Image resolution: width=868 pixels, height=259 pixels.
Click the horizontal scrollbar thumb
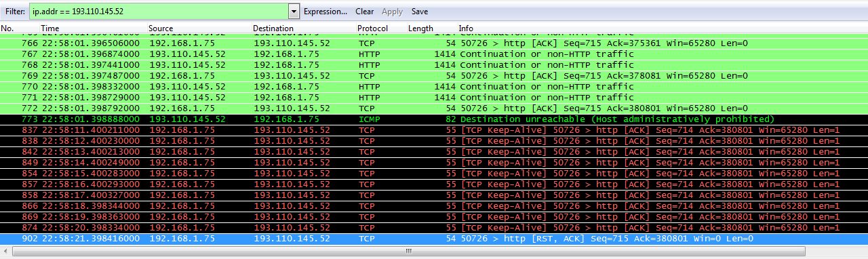pyautogui.click(x=408, y=252)
